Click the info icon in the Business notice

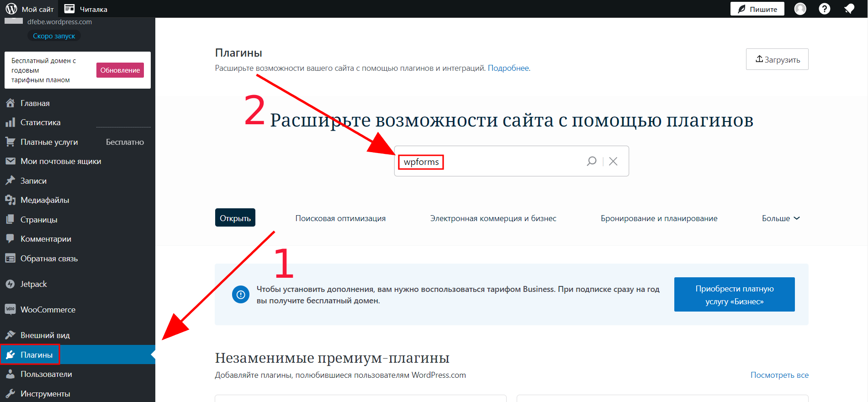pyautogui.click(x=241, y=295)
